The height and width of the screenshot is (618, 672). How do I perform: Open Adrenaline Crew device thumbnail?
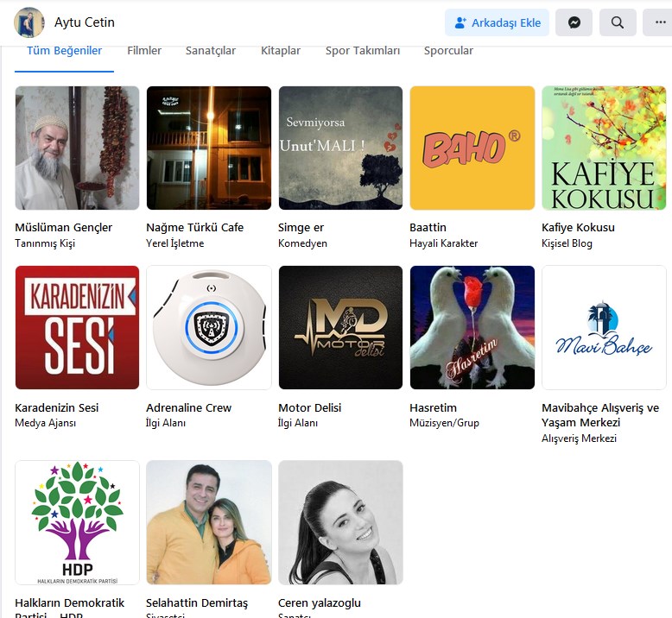pyautogui.click(x=209, y=328)
